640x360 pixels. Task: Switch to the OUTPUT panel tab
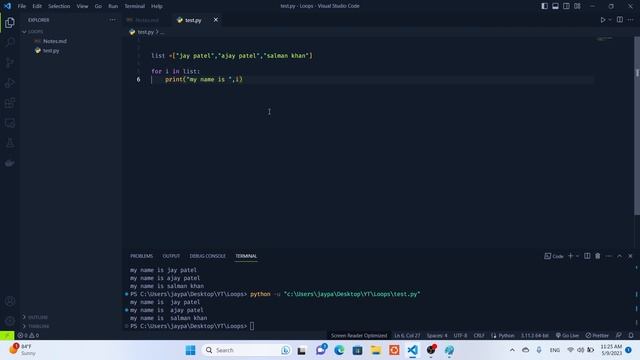tap(171, 256)
